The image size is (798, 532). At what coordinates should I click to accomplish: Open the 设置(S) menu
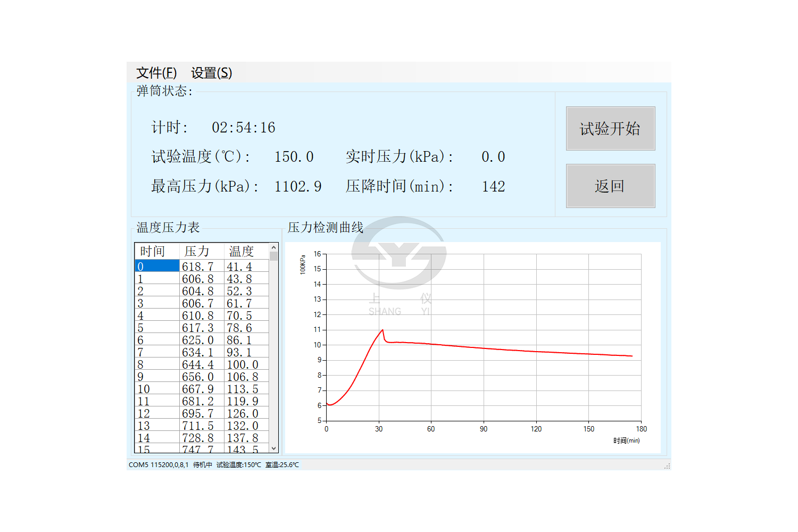211,73
